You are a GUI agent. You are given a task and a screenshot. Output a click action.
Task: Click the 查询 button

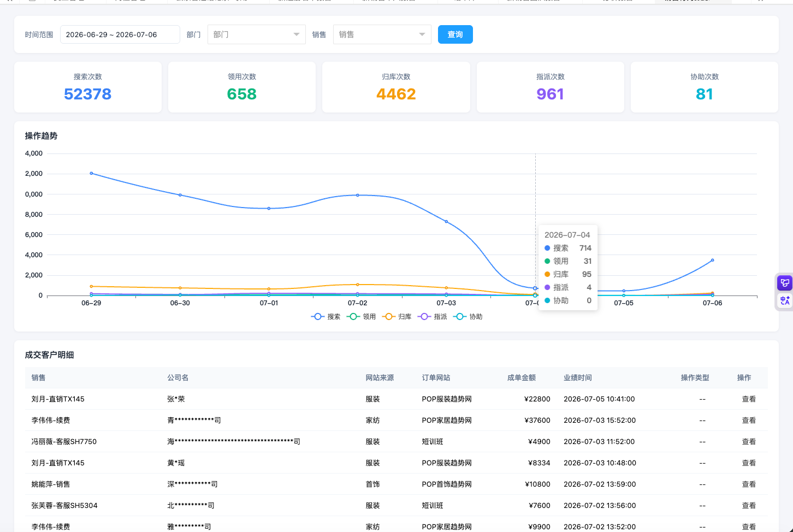click(455, 34)
